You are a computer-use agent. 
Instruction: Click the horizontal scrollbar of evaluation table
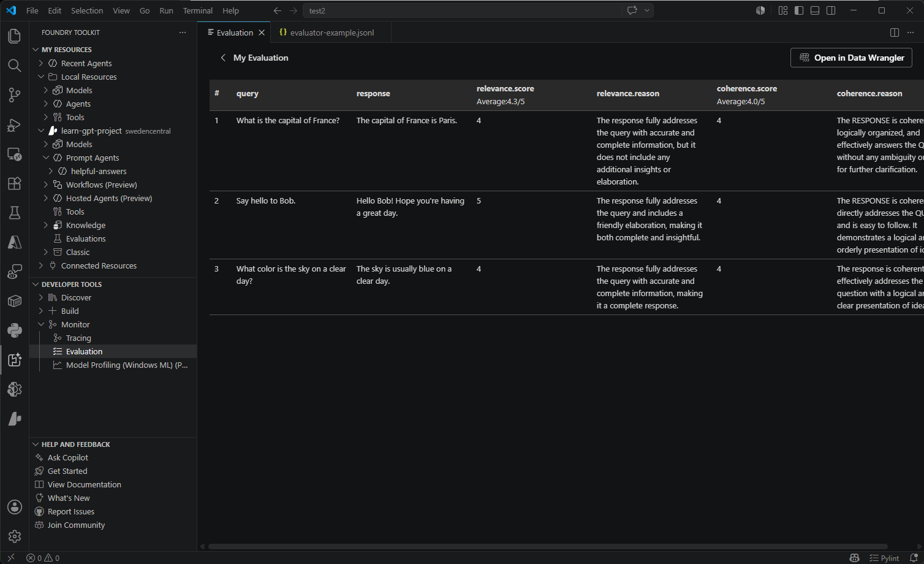(x=548, y=546)
